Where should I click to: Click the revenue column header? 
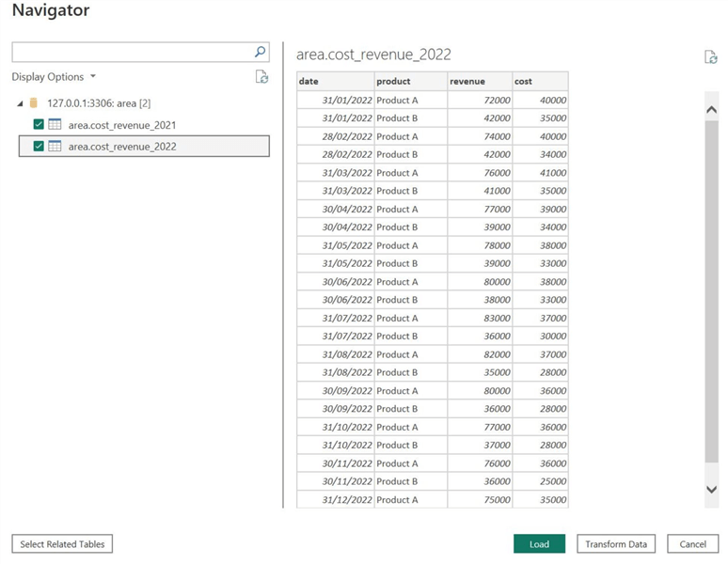point(480,81)
